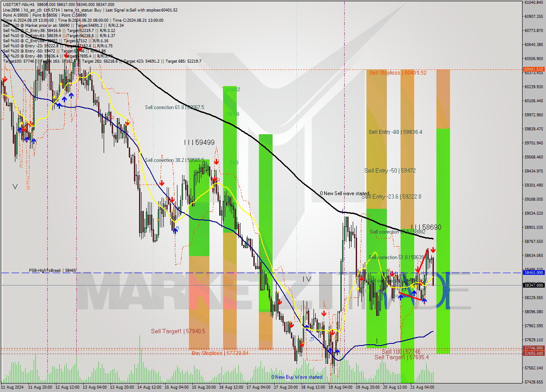Image resolution: width=546 pixels, height=392 pixels.
Task: Click the '13 Aug 04:00' time label
Action: tap(95, 387)
